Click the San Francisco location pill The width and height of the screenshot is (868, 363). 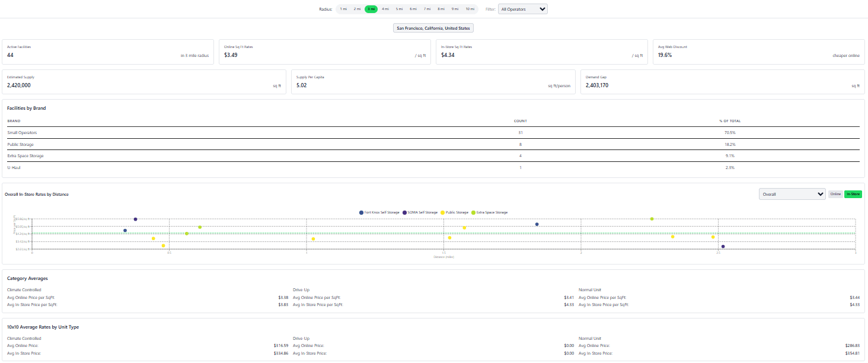pyautogui.click(x=433, y=27)
